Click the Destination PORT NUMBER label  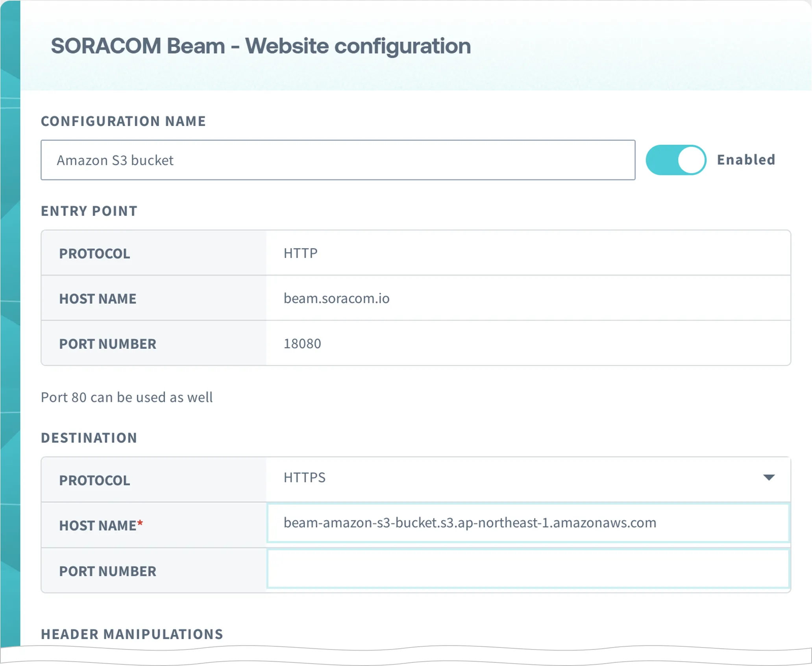tap(107, 571)
